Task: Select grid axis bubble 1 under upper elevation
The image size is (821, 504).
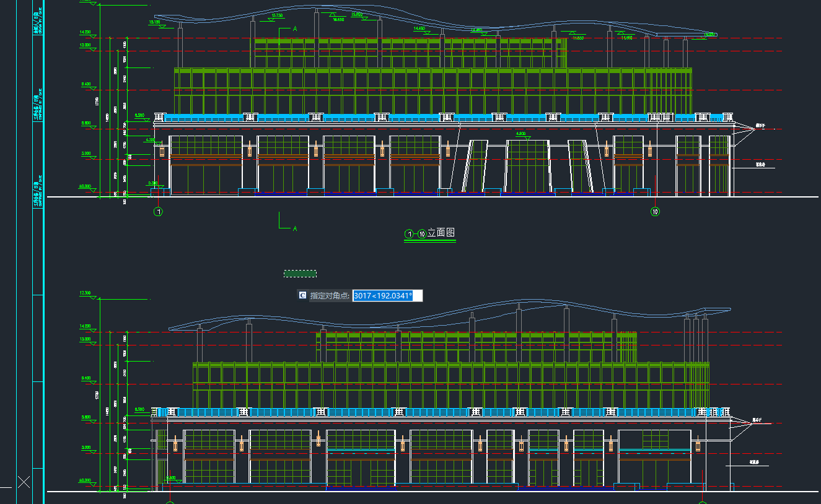Action: coord(159,212)
